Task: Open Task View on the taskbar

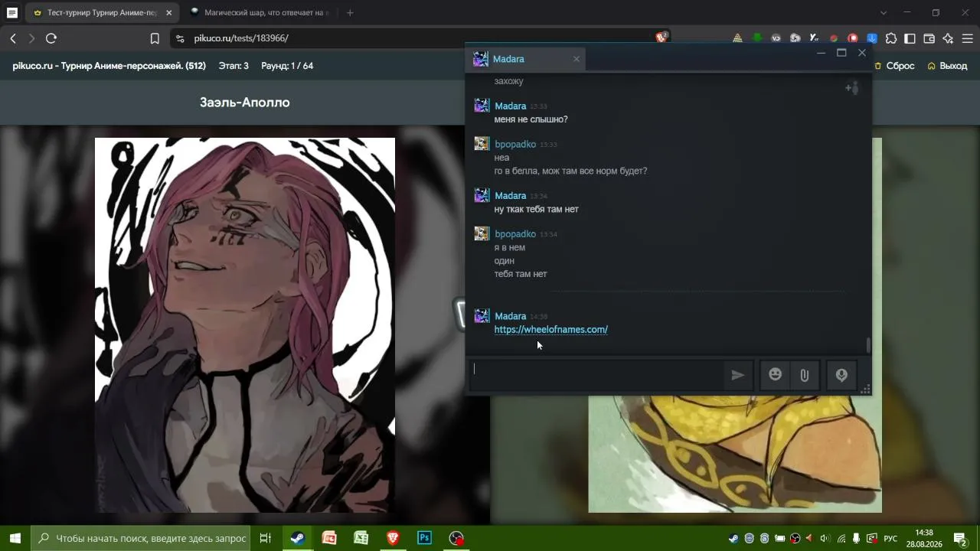Action: tap(266, 538)
